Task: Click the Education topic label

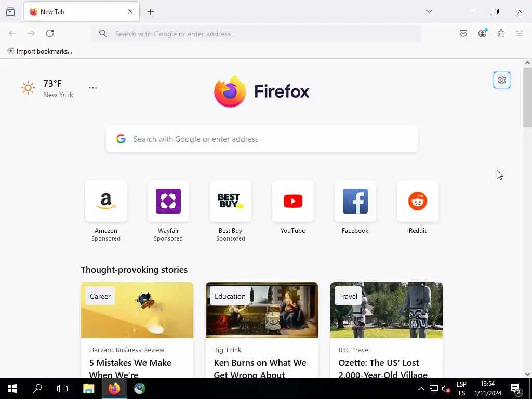Action: (230, 296)
